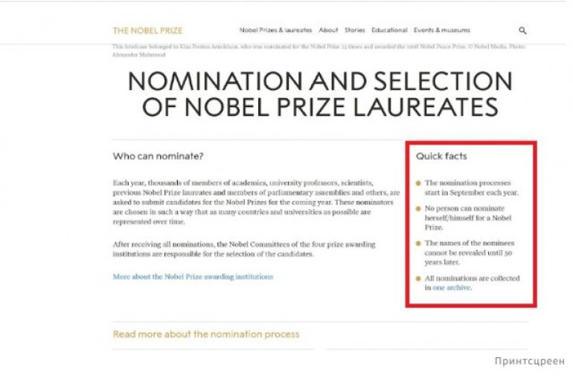Click paragraph starting After receiving all nominations
573x392 pixels.
(244, 248)
